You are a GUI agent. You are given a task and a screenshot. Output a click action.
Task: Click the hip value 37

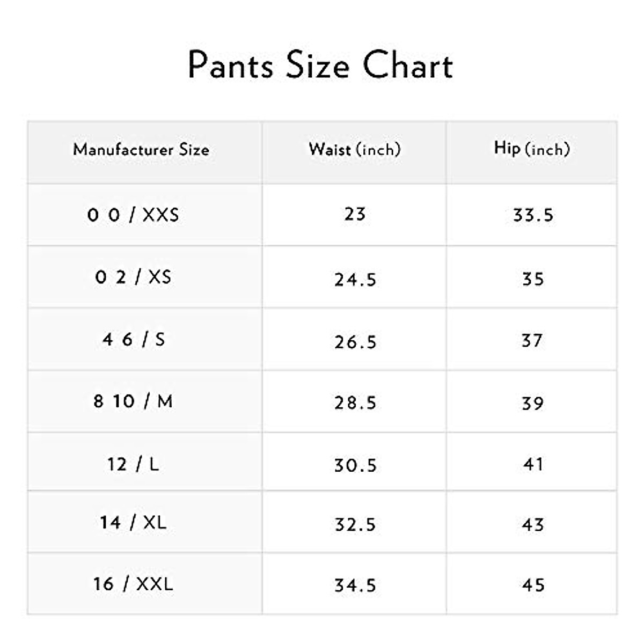point(532,341)
